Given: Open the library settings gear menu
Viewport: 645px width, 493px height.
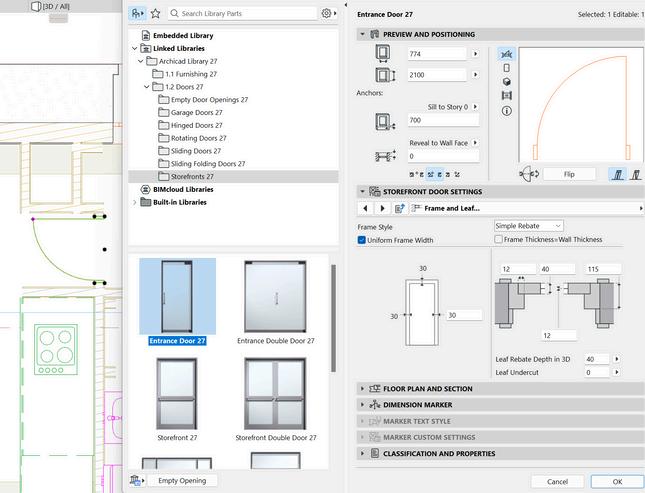Looking at the screenshot, I should pos(329,14).
